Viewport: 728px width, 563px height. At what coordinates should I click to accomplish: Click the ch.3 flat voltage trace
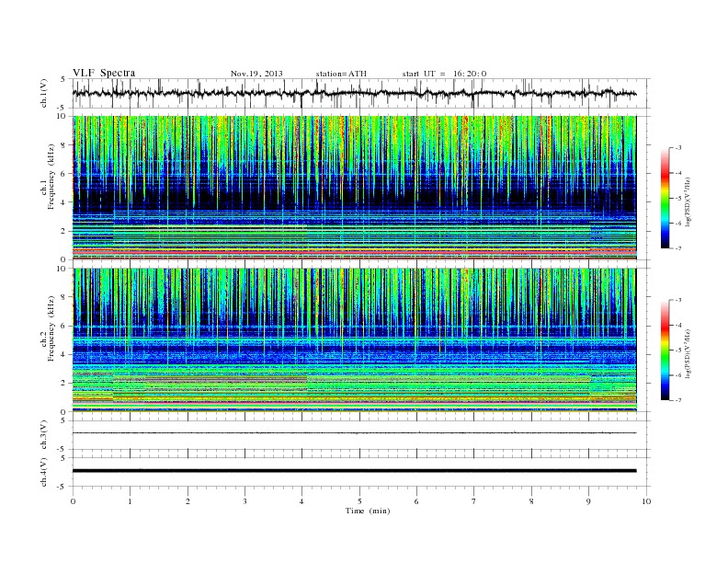pyautogui.click(x=354, y=433)
